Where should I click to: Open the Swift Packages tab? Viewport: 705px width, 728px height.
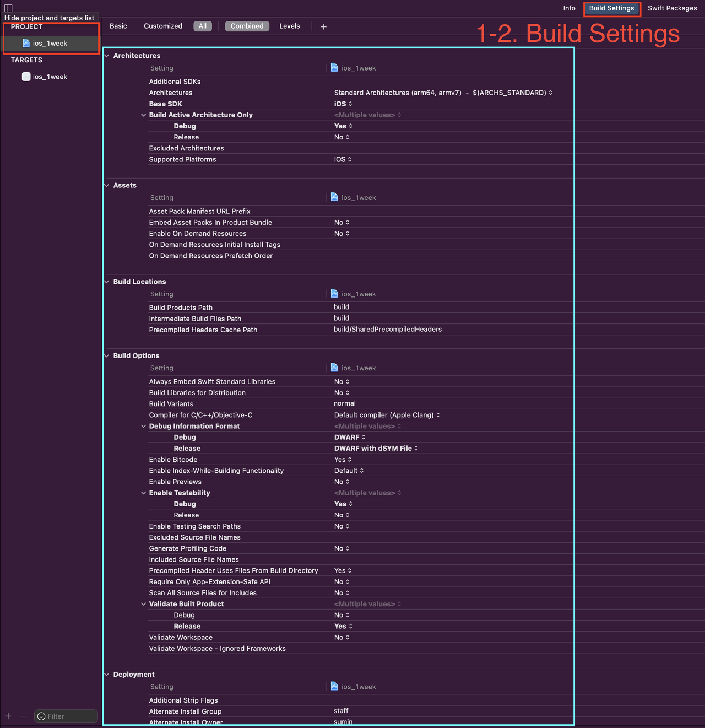[672, 8]
